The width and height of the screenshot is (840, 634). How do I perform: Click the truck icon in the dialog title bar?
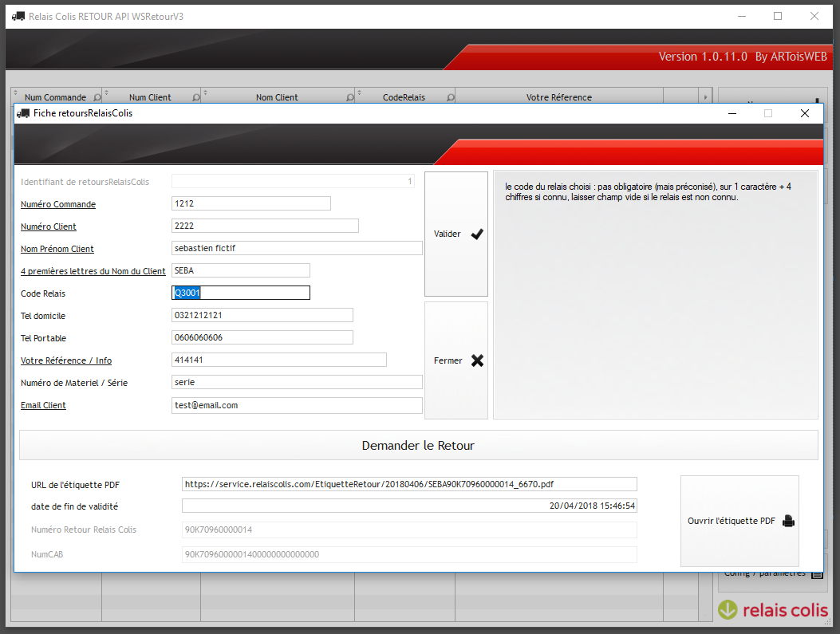pyautogui.click(x=23, y=113)
